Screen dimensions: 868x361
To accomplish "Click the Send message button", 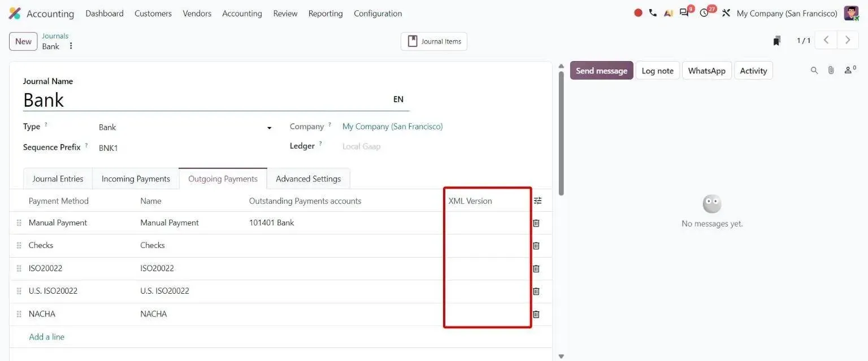I will point(601,71).
